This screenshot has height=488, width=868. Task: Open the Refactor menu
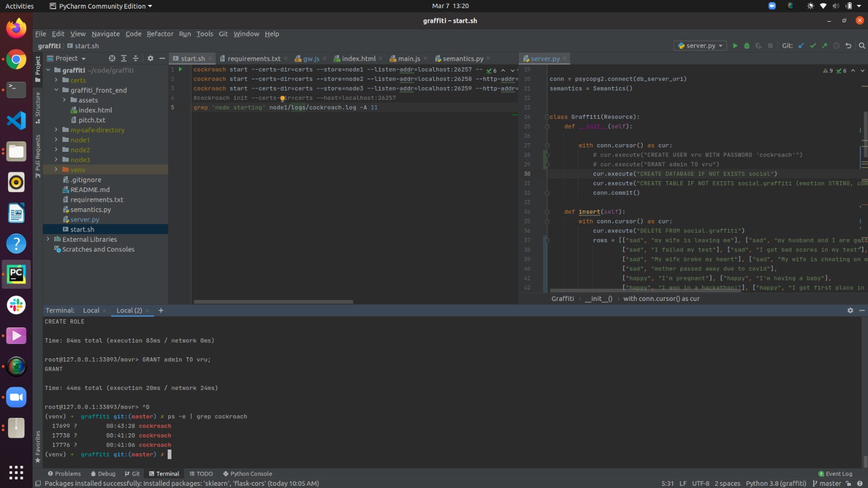coord(160,34)
